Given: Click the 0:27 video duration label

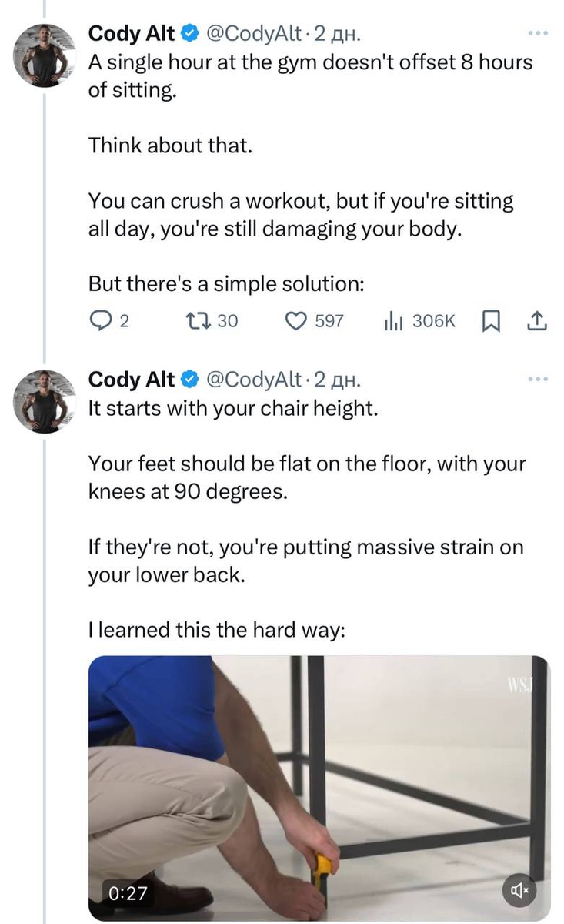Looking at the screenshot, I should point(128,892).
